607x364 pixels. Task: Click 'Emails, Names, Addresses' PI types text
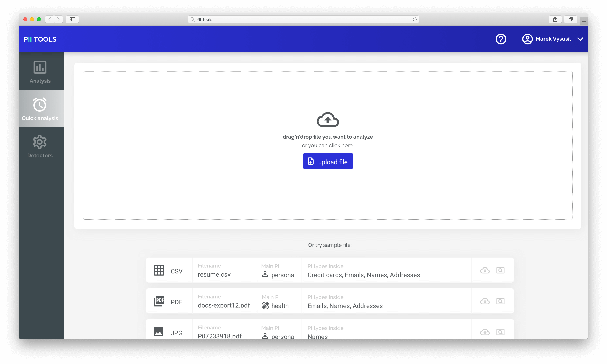coord(345,306)
